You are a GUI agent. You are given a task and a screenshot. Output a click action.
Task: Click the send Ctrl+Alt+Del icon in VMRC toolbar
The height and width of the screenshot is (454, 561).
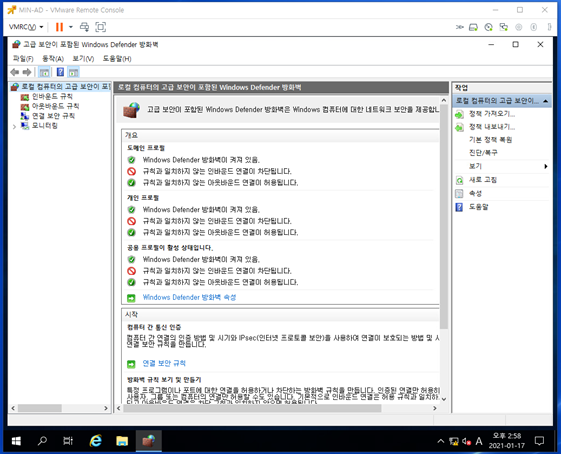[x=84, y=27]
